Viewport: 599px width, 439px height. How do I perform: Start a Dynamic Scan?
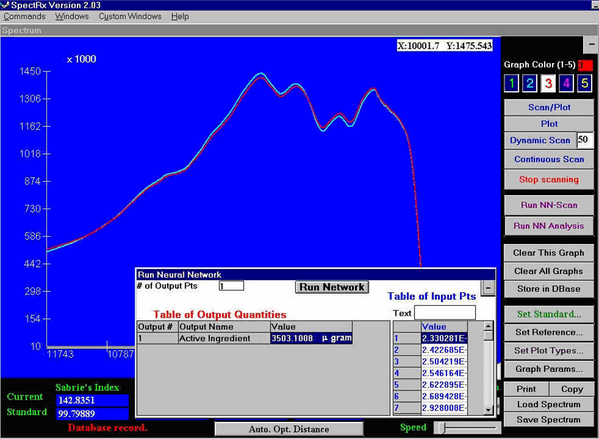click(x=540, y=140)
